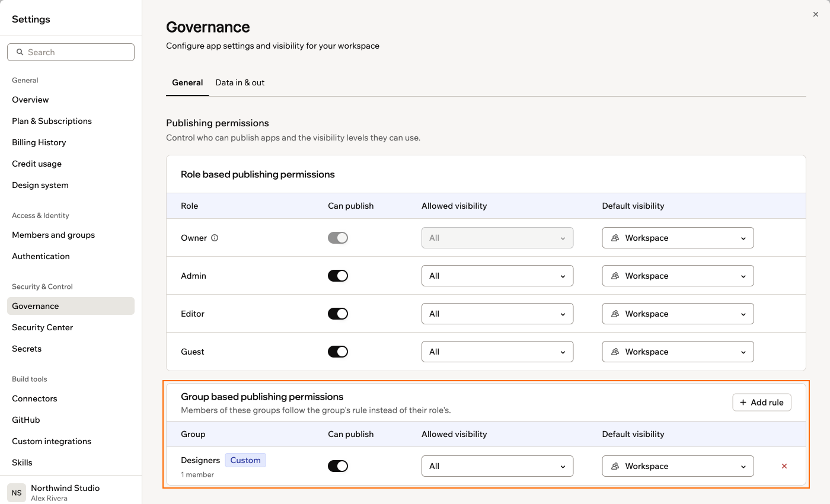This screenshot has height=504, width=830.
Task: Select the General tab
Action: point(187,82)
